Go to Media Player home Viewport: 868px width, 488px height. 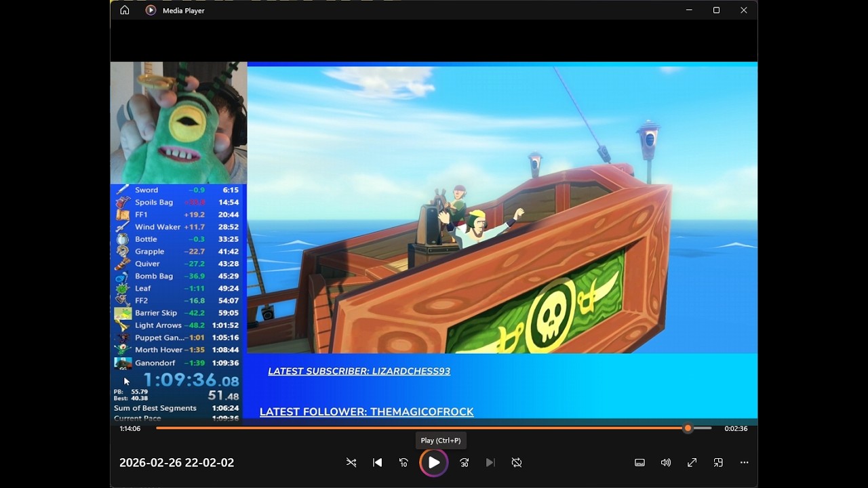[125, 10]
